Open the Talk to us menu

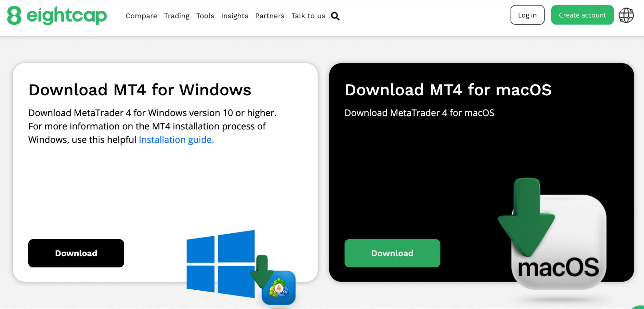[x=308, y=16]
